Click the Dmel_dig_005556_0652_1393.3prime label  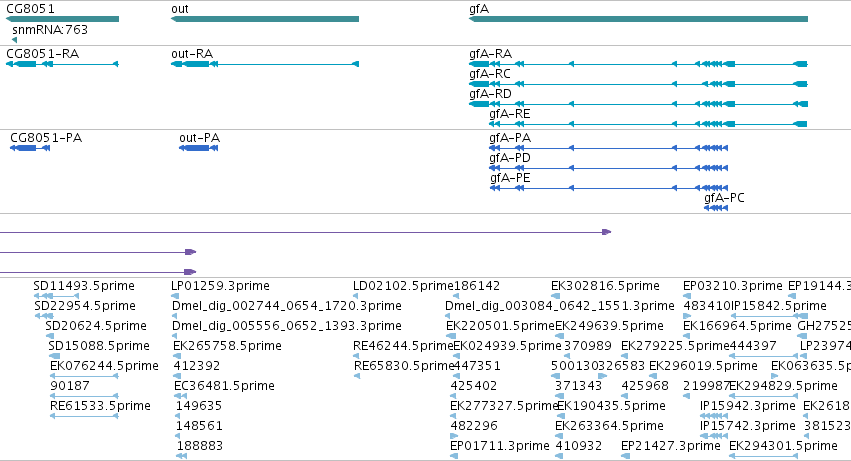tap(287, 326)
